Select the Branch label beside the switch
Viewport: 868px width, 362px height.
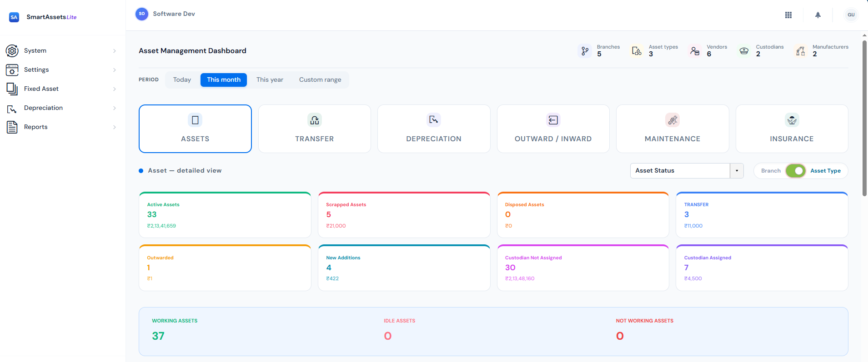[x=771, y=171]
